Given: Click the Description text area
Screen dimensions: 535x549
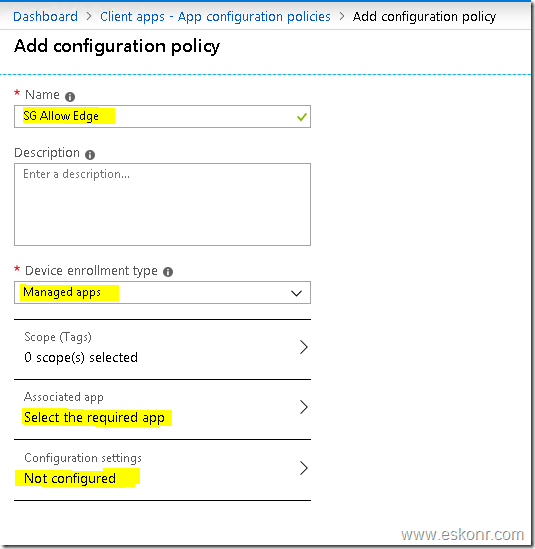Looking at the screenshot, I should coord(162,204).
